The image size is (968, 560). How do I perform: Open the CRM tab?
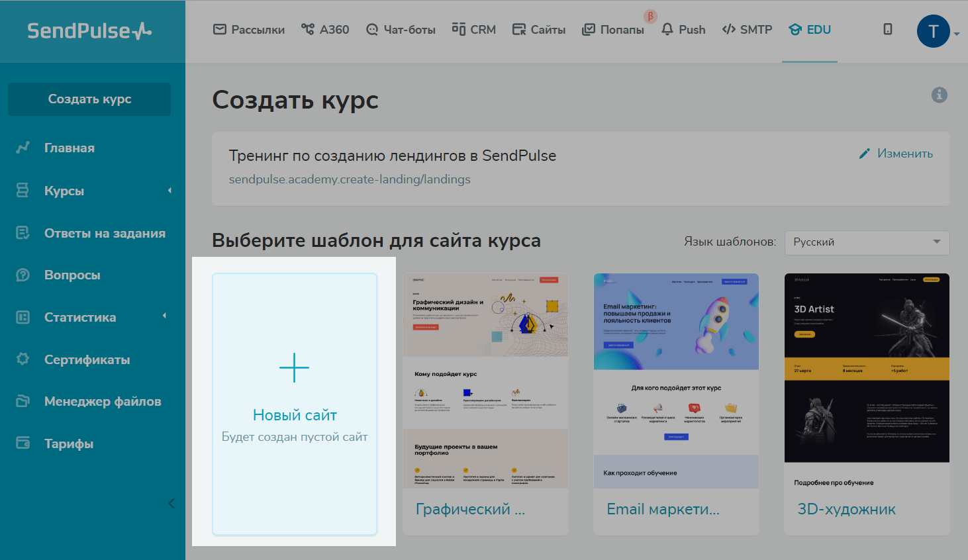point(474,29)
